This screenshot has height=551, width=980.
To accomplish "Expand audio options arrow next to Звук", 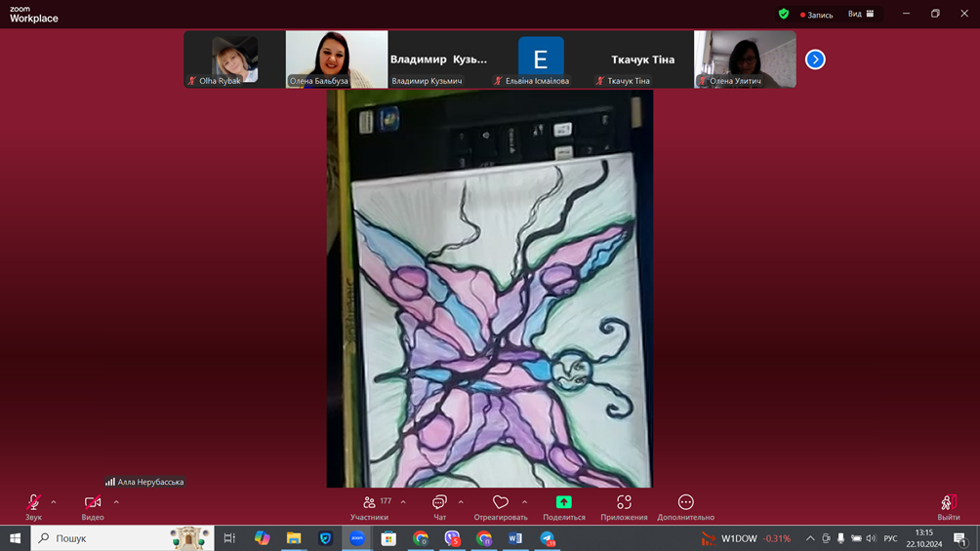I will tap(54, 502).
